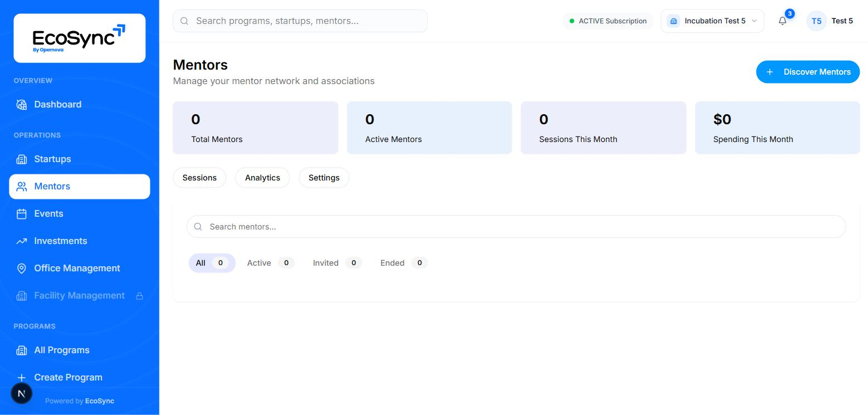Select the All mentors filter

tap(212, 263)
